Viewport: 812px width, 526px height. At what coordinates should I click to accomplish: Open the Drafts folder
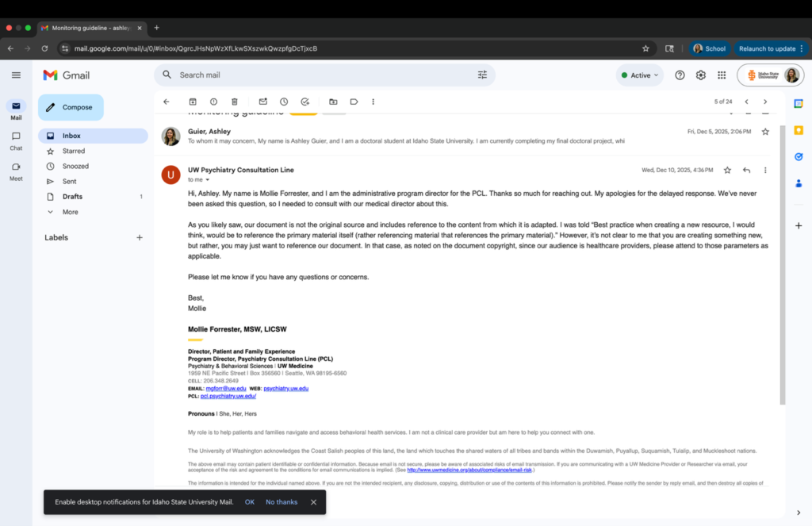72,197
